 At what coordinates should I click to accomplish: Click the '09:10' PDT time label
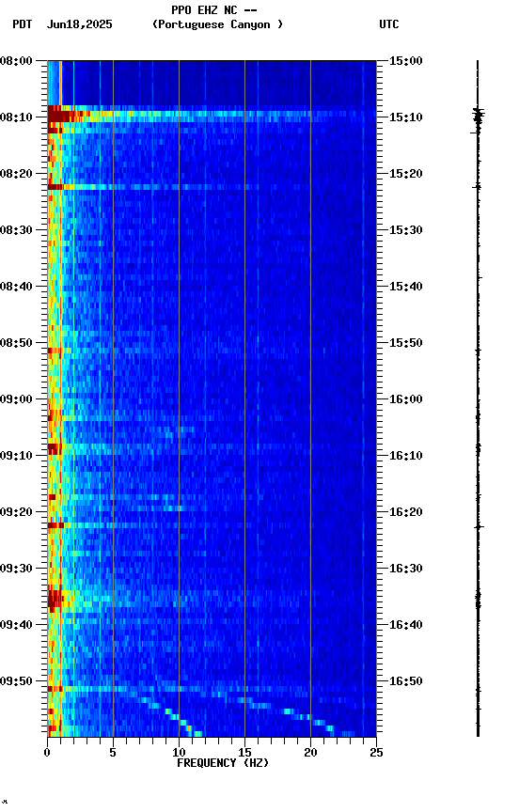pos(16,456)
